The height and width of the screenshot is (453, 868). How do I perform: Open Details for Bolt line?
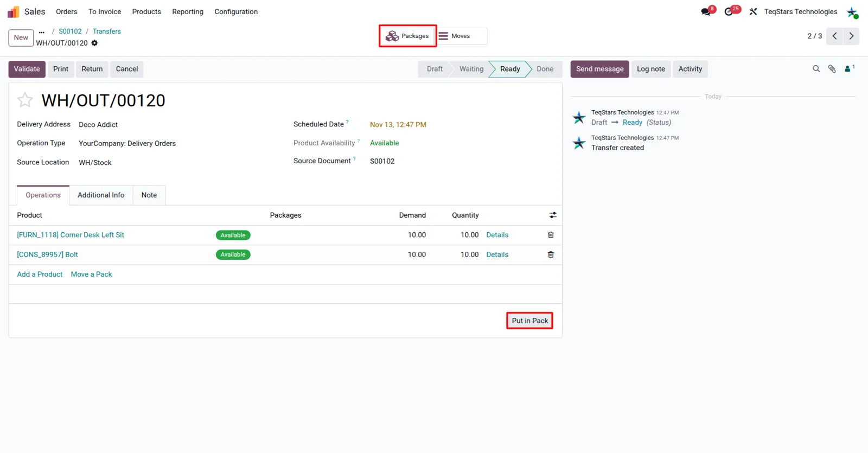[497, 254]
